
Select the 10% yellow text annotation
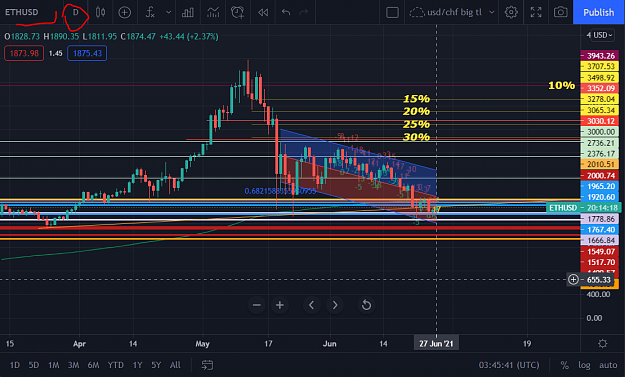click(x=562, y=85)
